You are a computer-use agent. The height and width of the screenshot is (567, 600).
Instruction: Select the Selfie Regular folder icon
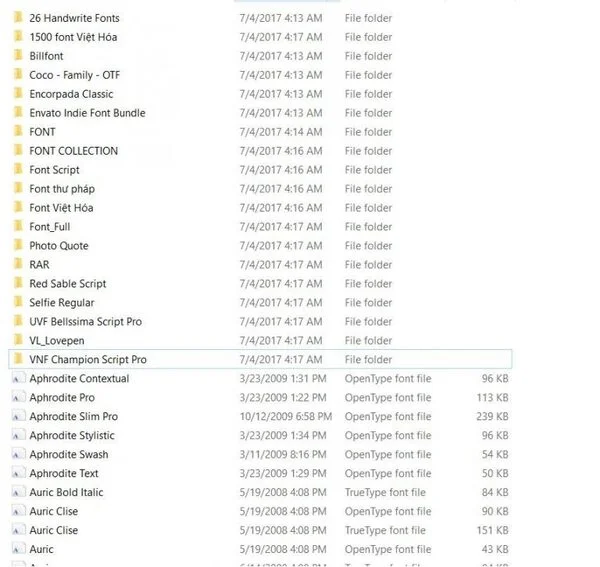[18, 302]
